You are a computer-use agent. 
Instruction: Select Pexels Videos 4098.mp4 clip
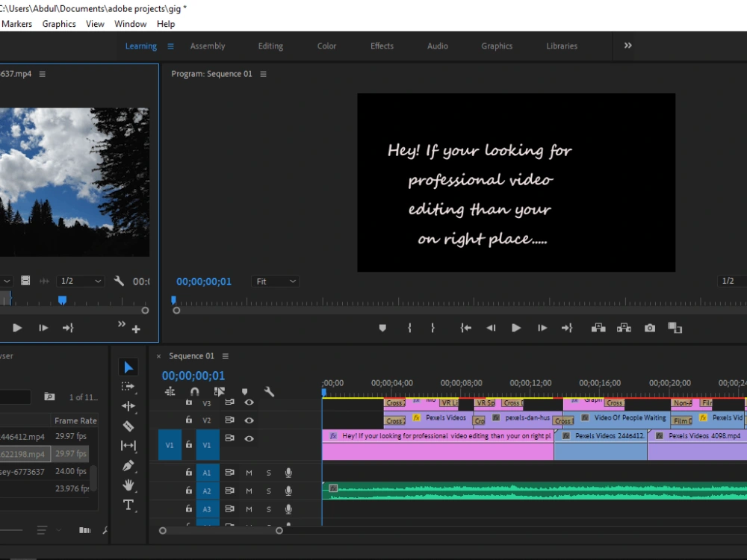click(697, 445)
